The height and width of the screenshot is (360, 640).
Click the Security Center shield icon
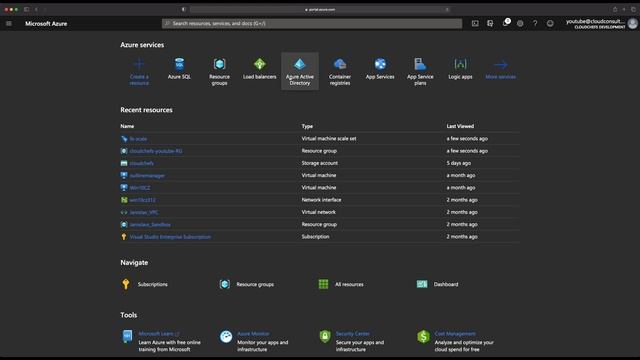(x=325, y=336)
